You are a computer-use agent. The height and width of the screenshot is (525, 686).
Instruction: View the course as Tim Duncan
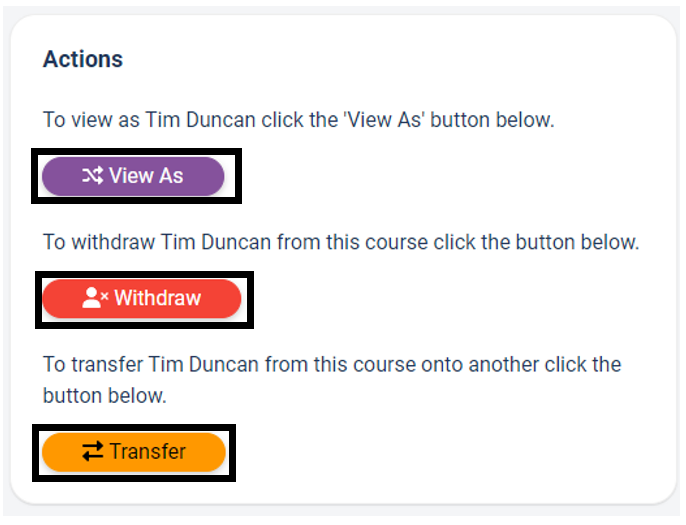(x=133, y=176)
